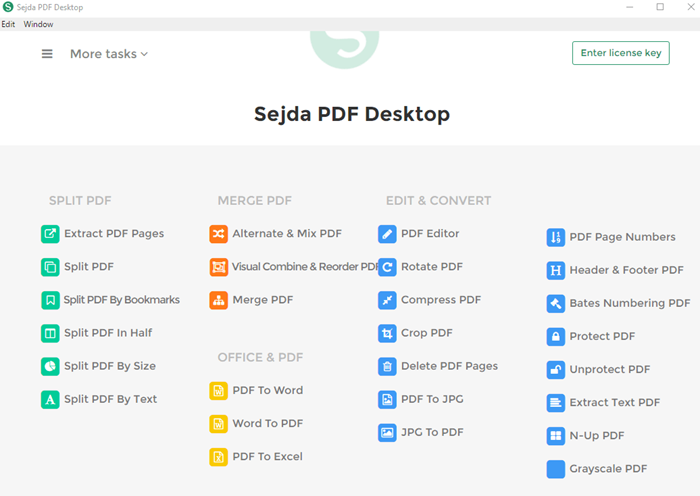Open the PDF To Word link
The height and width of the screenshot is (496, 700).
(x=267, y=390)
